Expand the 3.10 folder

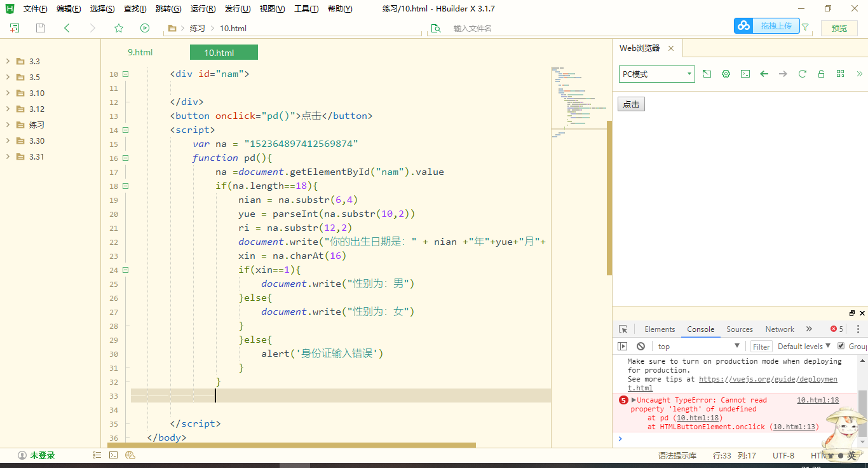(8, 93)
